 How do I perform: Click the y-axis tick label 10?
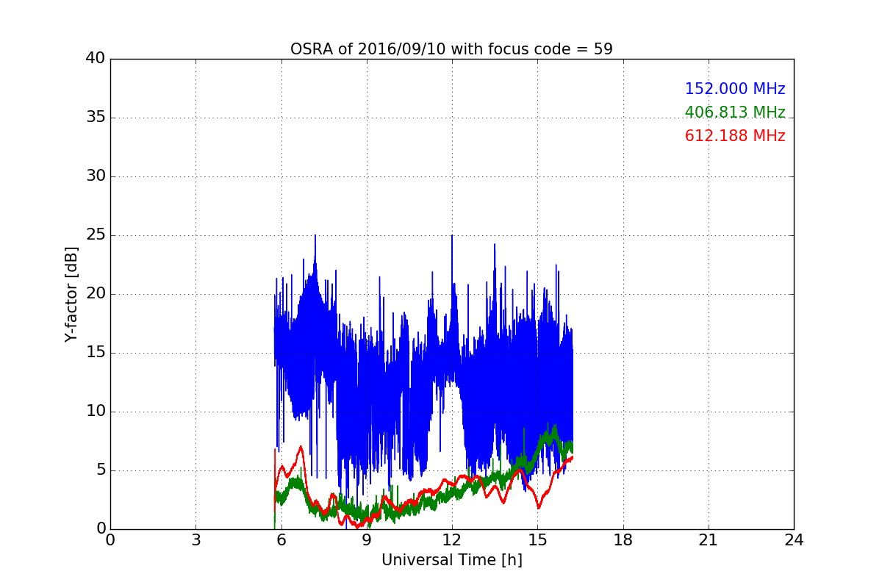pyautogui.click(x=96, y=412)
